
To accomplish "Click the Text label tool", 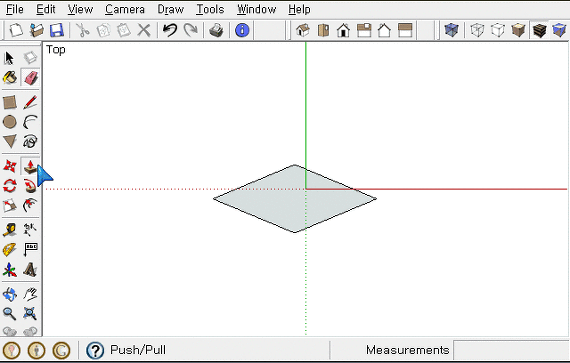I will click(x=30, y=250).
